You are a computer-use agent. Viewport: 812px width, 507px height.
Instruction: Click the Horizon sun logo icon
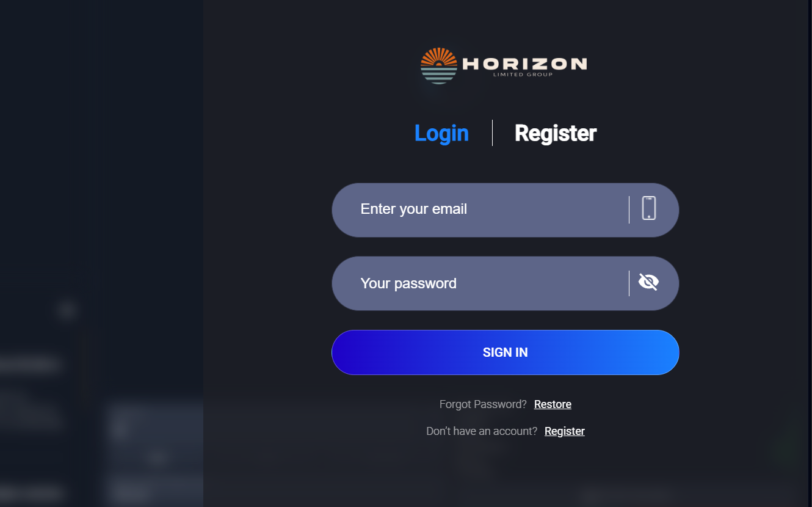[439, 65]
